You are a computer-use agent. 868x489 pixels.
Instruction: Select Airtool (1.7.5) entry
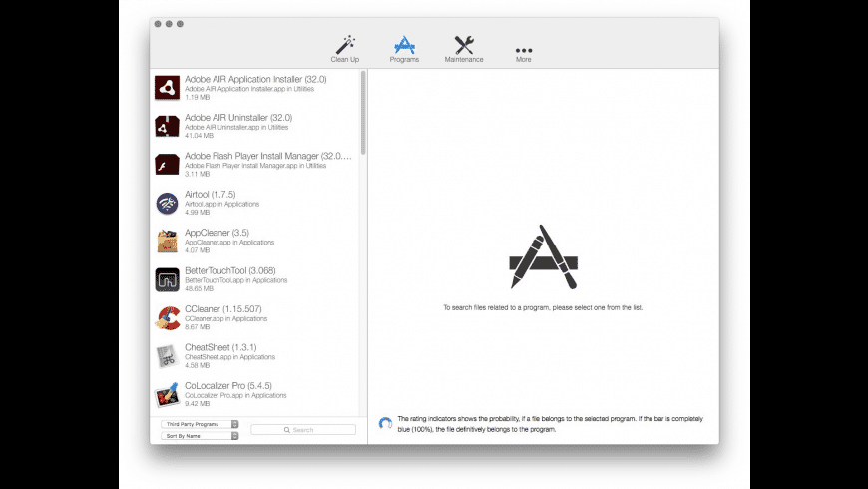pyautogui.click(x=254, y=203)
